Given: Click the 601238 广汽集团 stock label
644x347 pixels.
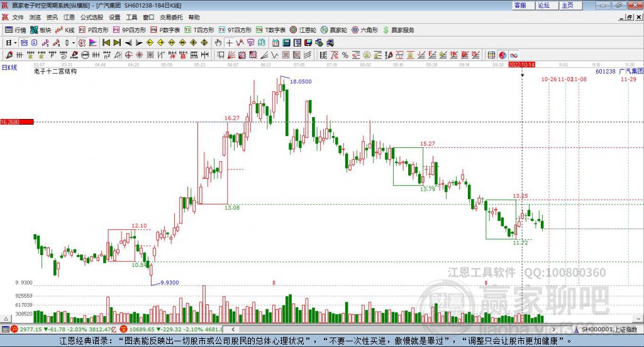Looking at the screenshot, I should tap(619, 71).
